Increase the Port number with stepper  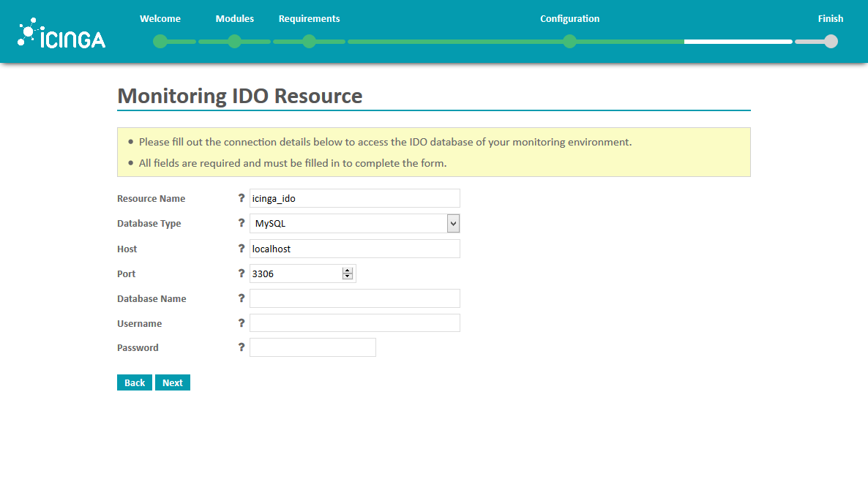[347, 271]
